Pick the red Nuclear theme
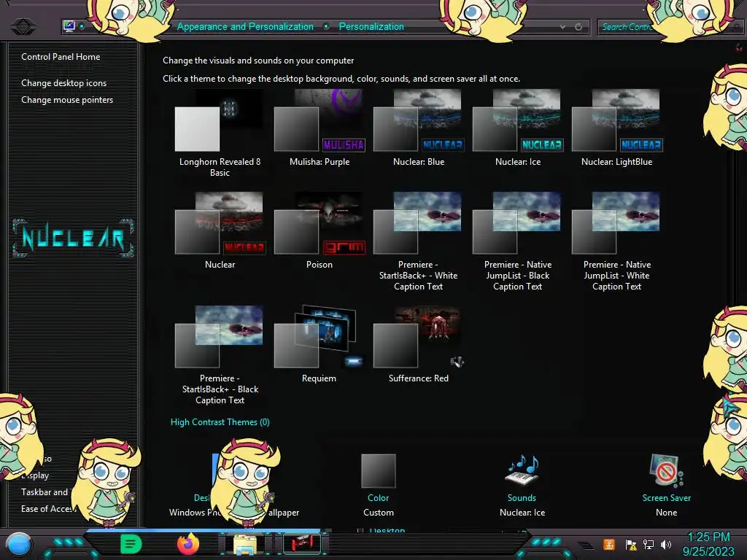The width and height of the screenshot is (747, 560). [220, 230]
